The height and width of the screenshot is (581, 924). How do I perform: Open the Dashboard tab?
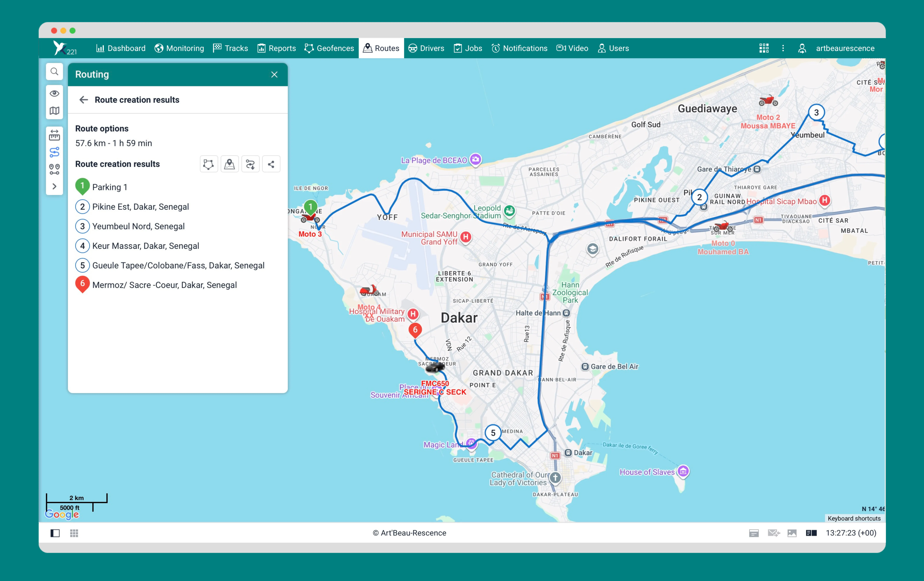point(121,48)
